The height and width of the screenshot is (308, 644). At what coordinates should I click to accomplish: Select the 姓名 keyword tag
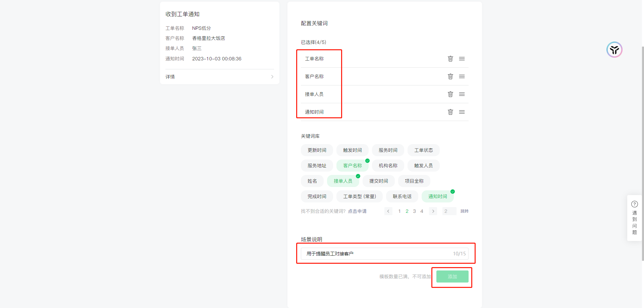coord(312,181)
